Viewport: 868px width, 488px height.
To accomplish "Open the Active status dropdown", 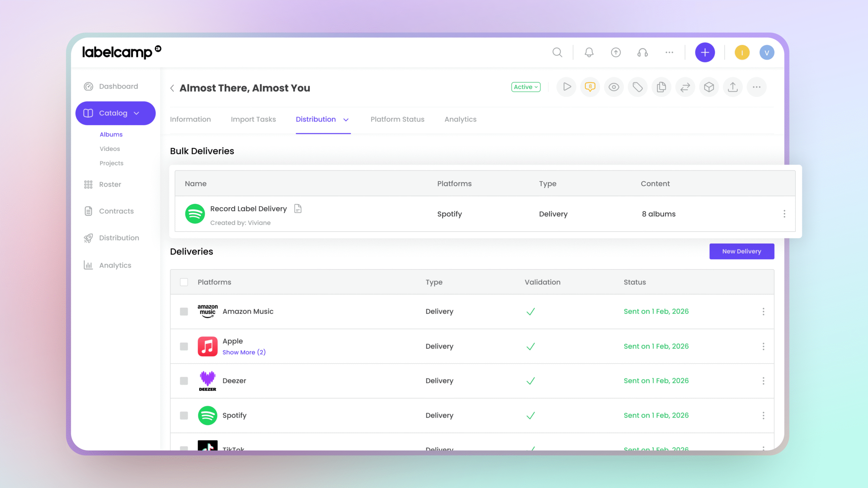I will tap(526, 87).
